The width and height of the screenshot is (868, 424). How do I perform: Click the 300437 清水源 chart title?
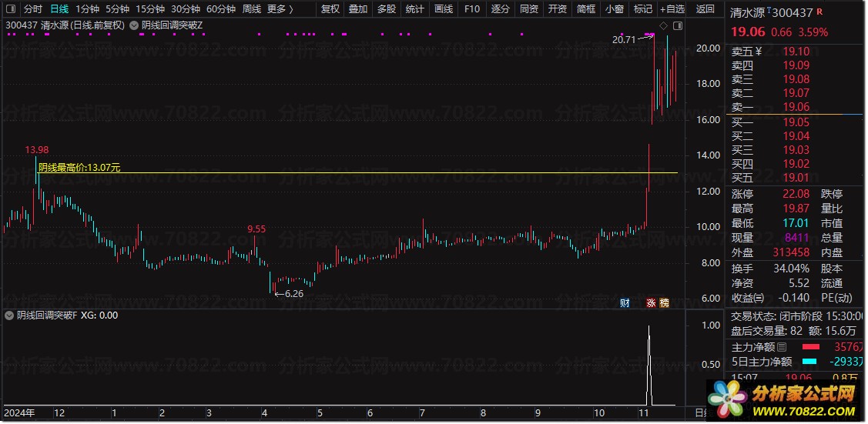65,25
